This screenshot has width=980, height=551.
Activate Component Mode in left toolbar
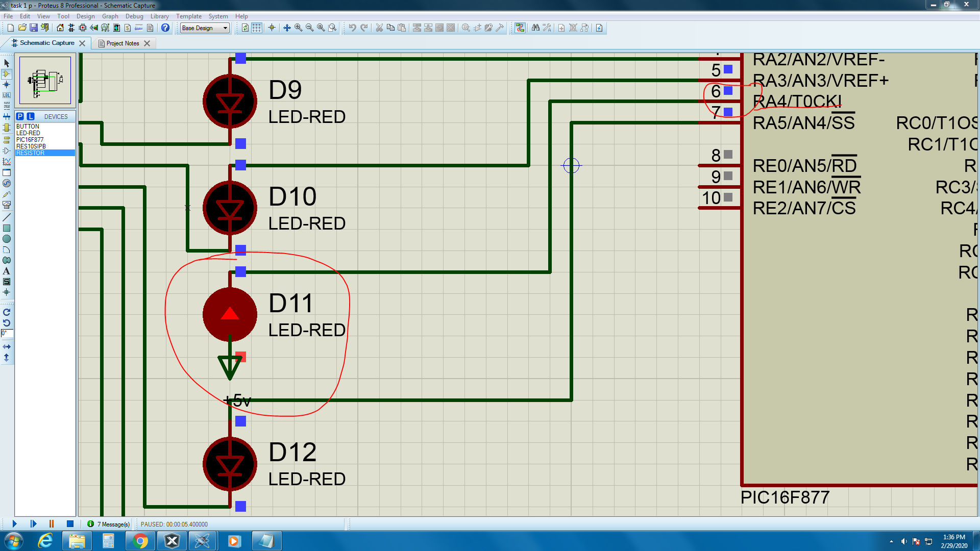pos(7,74)
